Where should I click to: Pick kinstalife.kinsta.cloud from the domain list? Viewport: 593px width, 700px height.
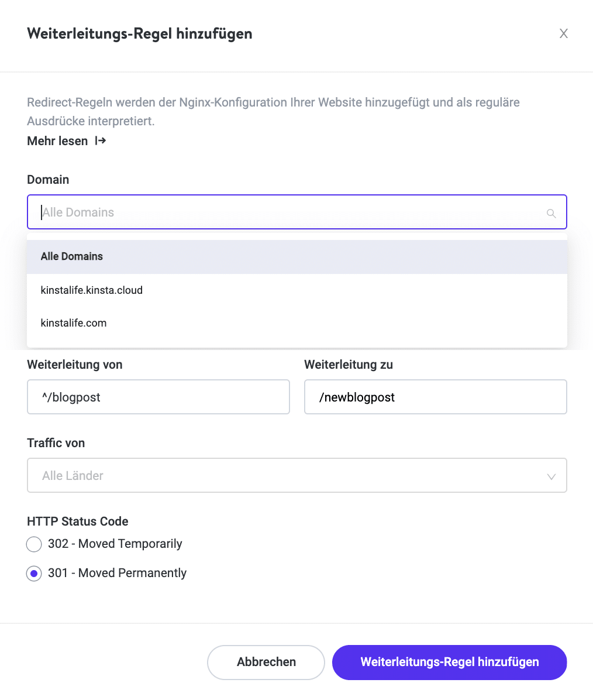[x=92, y=290]
